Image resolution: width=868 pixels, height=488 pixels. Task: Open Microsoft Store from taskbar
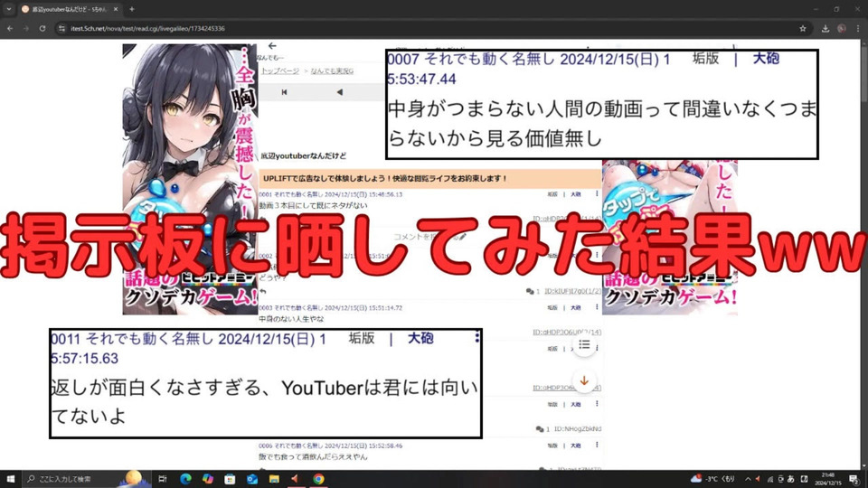[230, 479]
